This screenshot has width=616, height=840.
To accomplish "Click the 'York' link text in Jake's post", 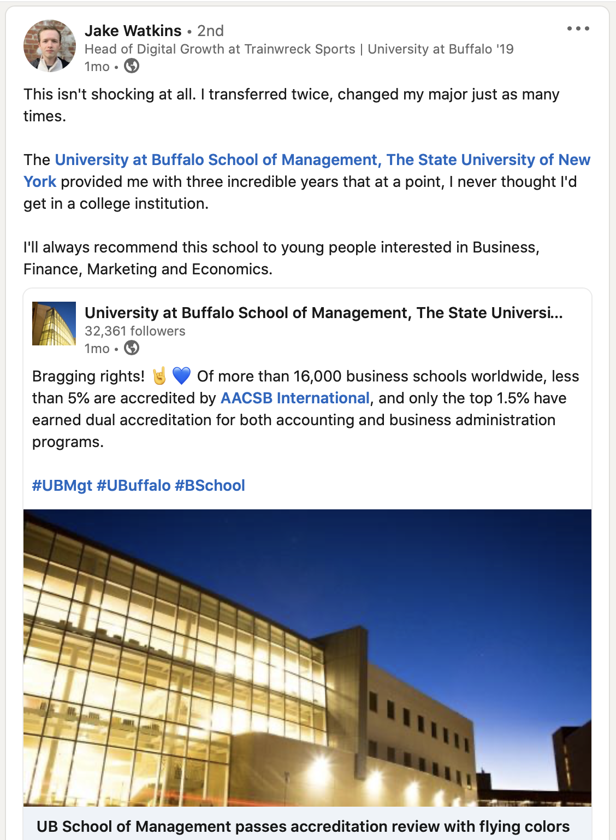I will coord(40,181).
